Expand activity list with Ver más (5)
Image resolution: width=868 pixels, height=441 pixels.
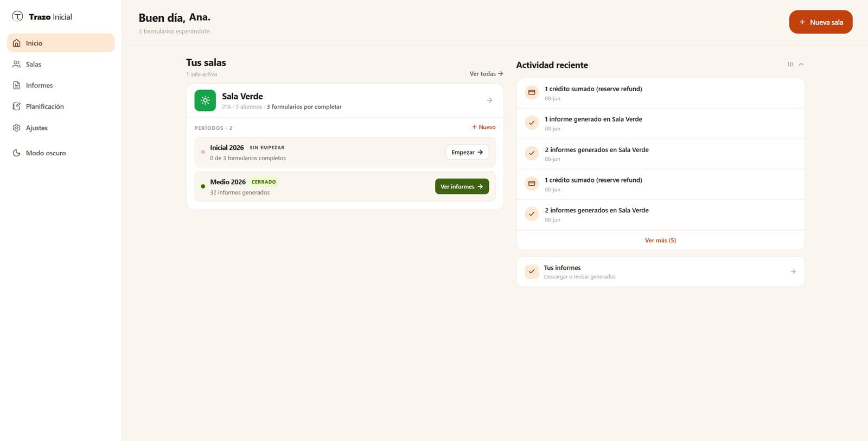pos(660,240)
